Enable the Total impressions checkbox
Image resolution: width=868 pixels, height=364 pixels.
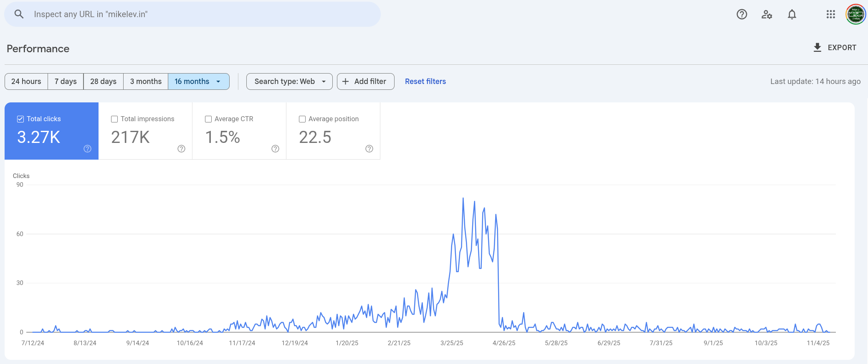pyautogui.click(x=114, y=119)
